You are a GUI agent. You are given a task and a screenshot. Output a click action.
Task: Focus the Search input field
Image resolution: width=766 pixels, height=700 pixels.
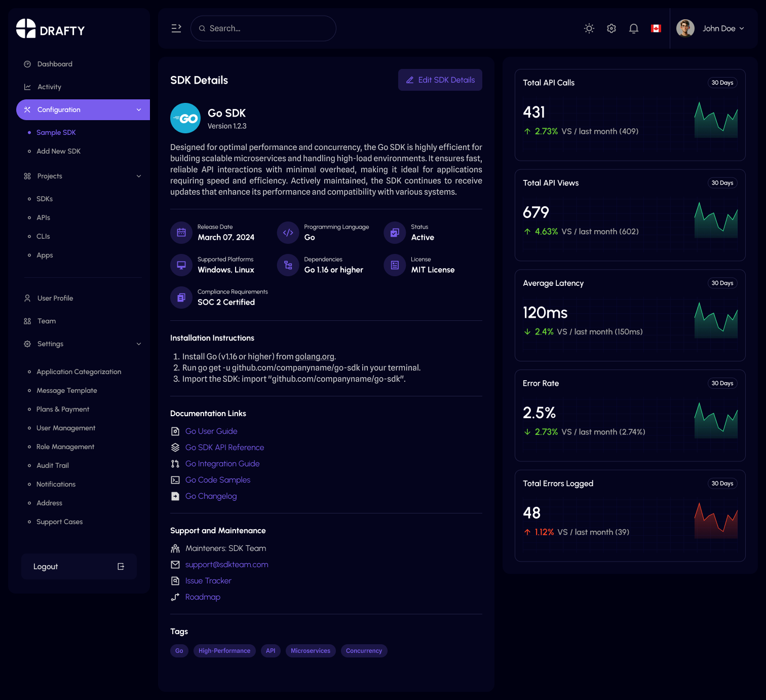pos(263,28)
